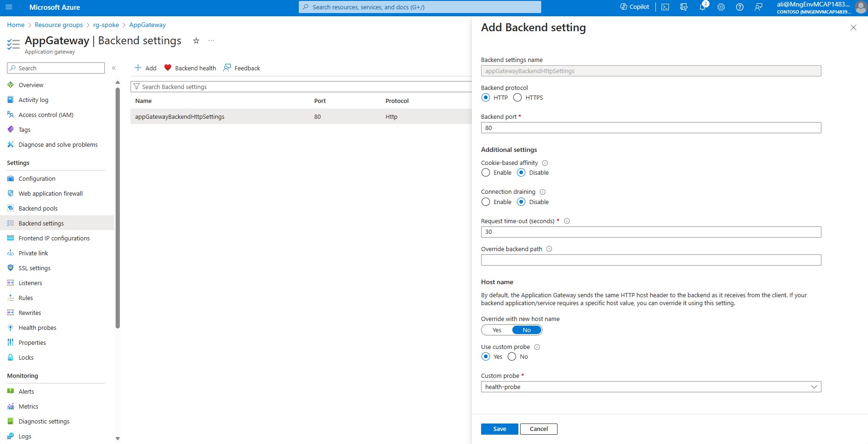Focus the Override backend path field
Image resolution: width=868 pixels, height=444 pixels.
coord(651,260)
